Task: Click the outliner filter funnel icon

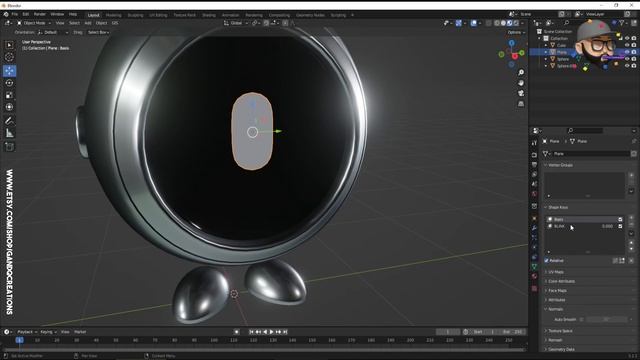Action: (x=623, y=23)
